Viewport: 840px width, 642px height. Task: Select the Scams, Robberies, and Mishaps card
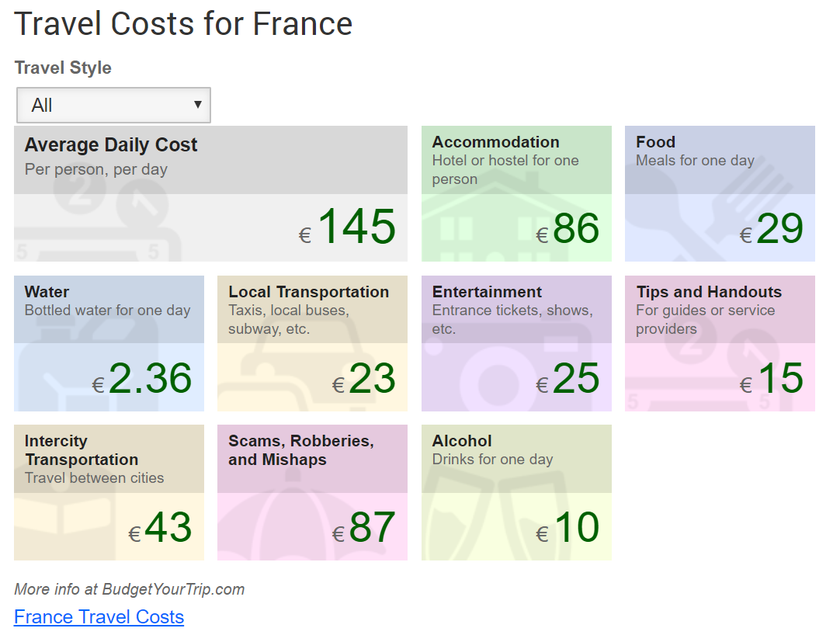312,492
